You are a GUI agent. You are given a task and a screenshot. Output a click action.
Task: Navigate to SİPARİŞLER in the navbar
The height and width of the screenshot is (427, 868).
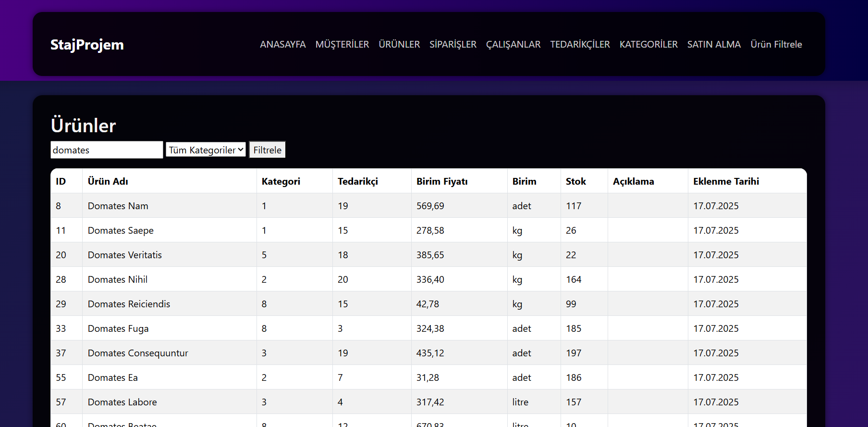(x=452, y=44)
